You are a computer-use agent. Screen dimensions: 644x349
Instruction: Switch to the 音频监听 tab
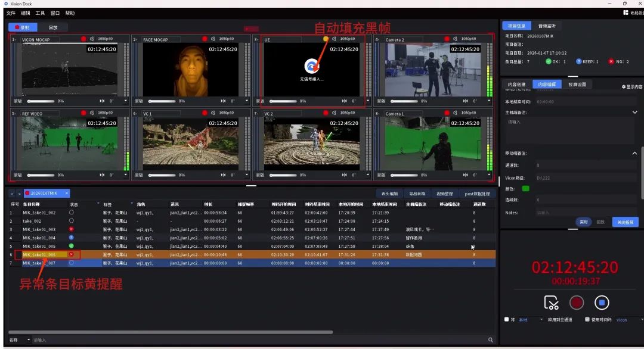tap(547, 26)
